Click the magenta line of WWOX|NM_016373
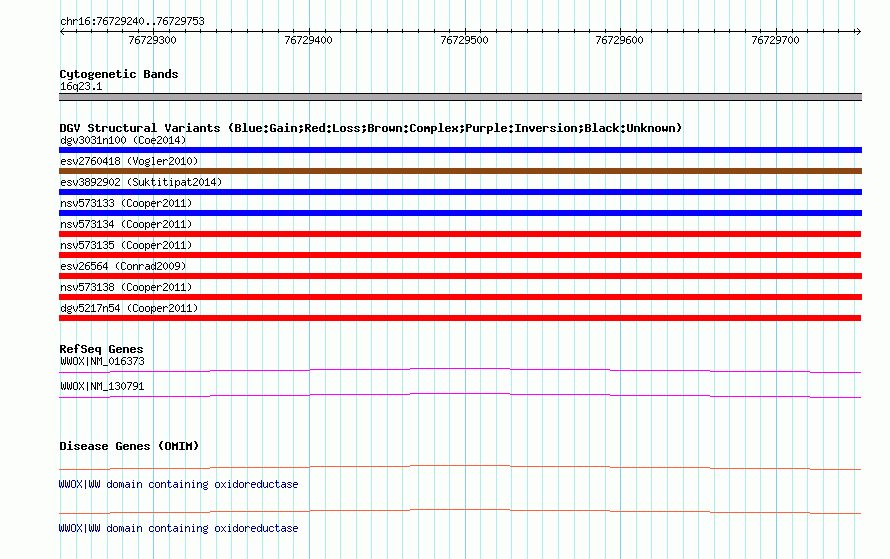This screenshot has width=890, height=559. (460, 371)
